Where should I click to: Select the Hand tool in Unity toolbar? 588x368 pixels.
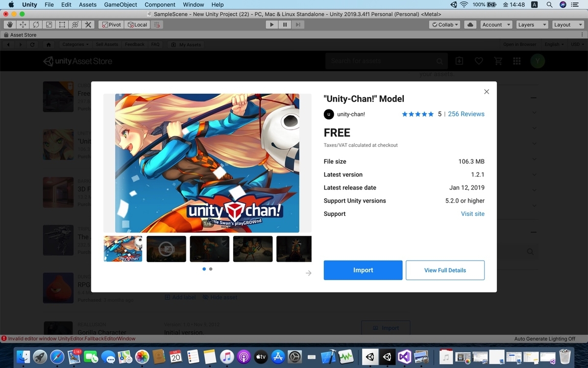click(9, 25)
